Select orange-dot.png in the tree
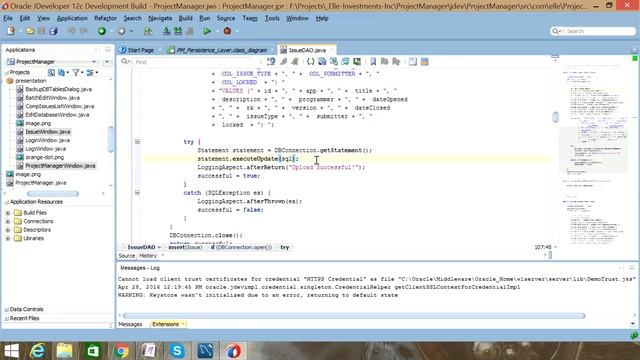The image size is (640, 360). click(44, 157)
